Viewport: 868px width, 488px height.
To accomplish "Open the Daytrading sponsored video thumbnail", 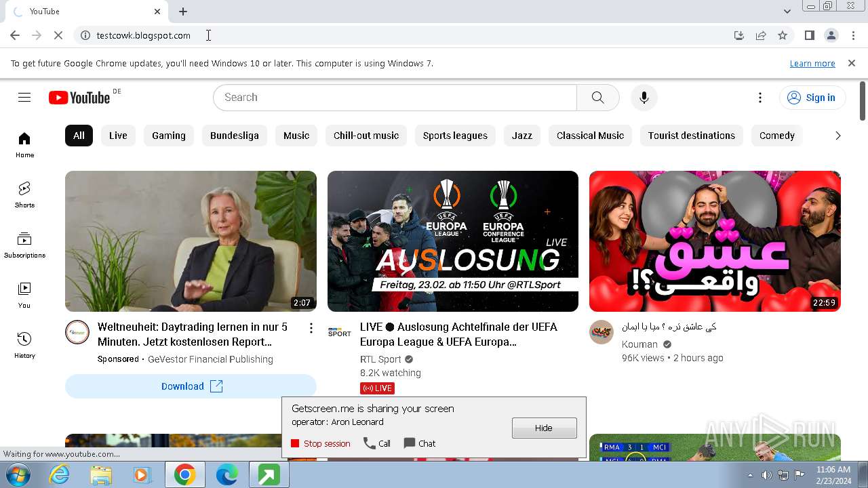I will click(x=191, y=241).
